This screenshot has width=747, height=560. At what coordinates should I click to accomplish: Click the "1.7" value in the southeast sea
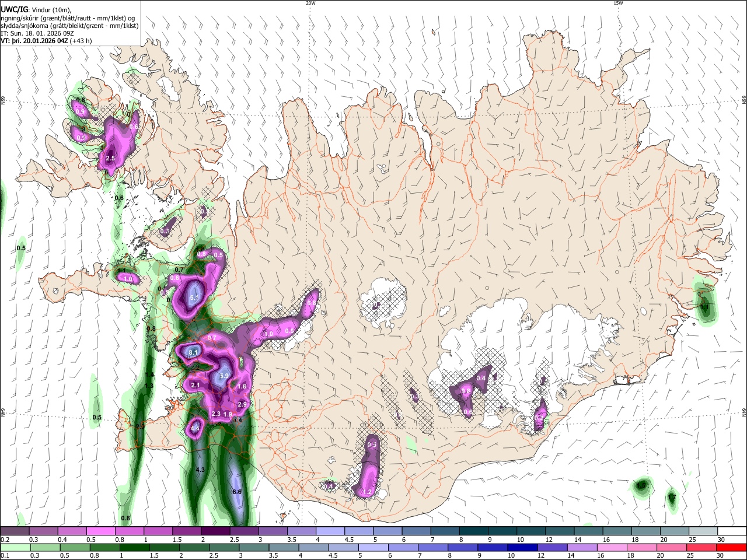(672, 497)
